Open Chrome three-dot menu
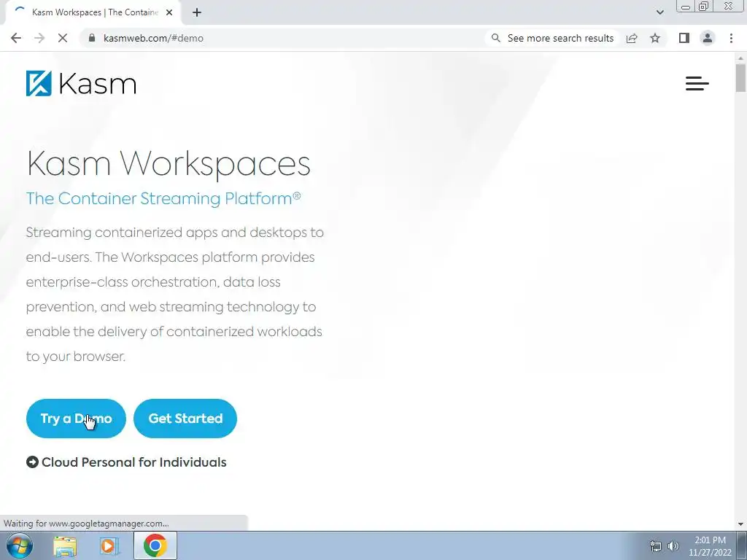 point(731,38)
